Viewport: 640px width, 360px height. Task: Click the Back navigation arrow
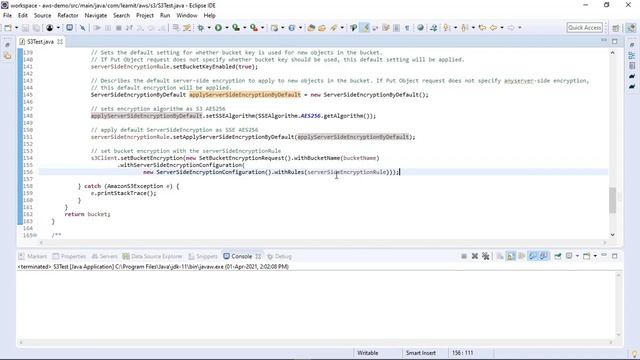tap(493, 28)
